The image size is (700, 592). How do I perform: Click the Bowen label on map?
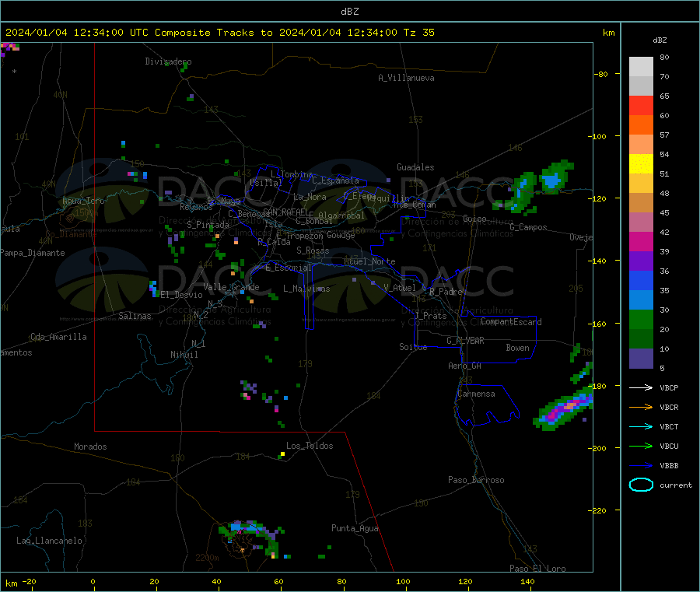point(518,348)
